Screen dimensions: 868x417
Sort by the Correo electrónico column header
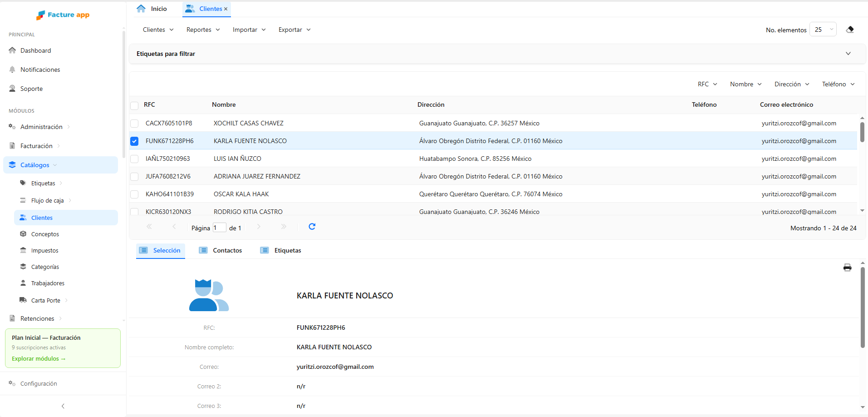[786, 104]
